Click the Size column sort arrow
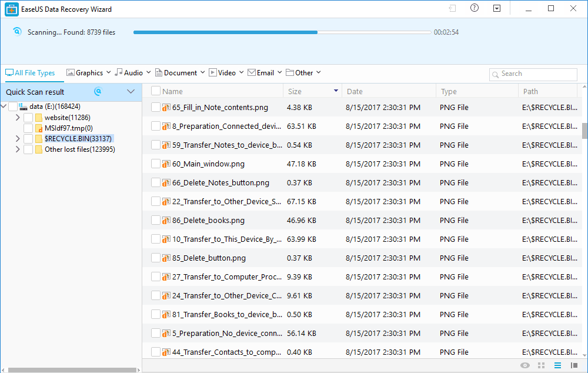Screen dimensions: 588x373 pos(336,91)
